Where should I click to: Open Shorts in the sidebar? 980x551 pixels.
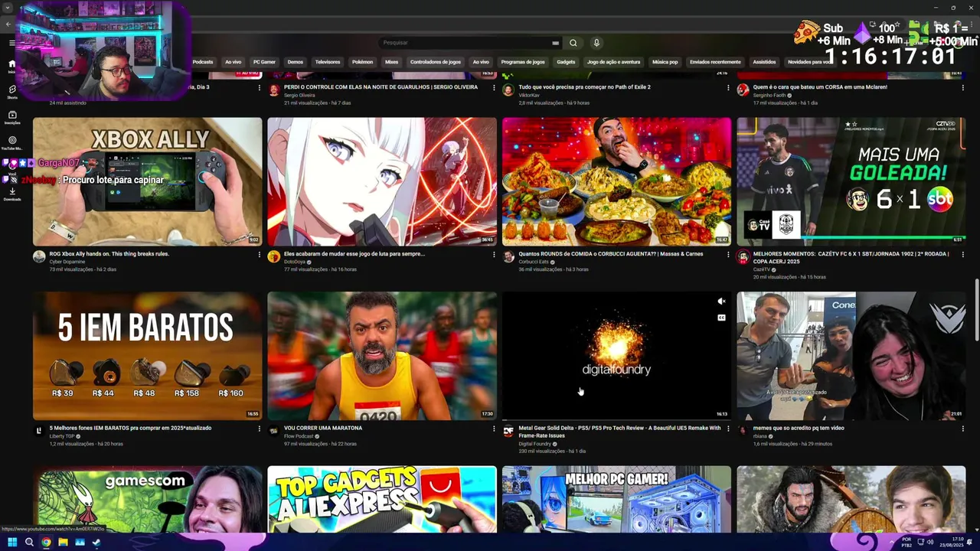[x=12, y=91]
